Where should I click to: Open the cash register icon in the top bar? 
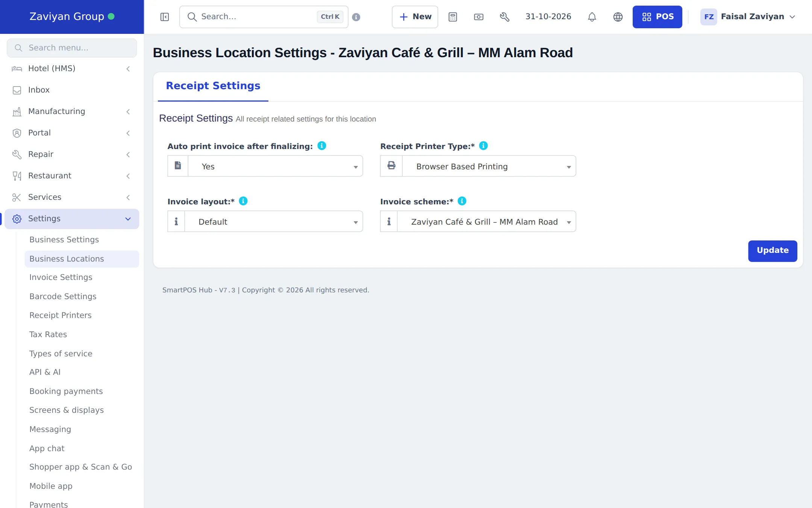pyautogui.click(x=479, y=17)
